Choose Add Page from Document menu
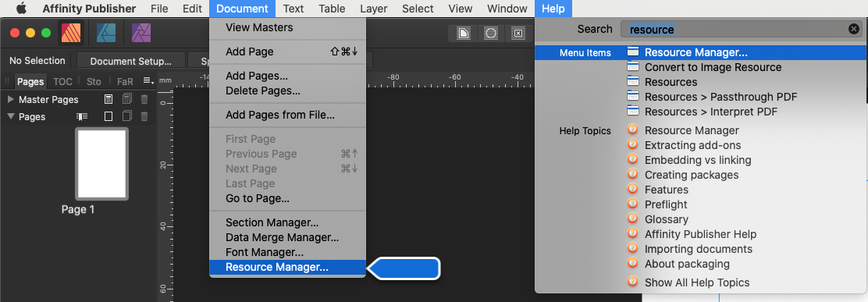The width and height of the screenshot is (868, 302). pyautogui.click(x=288, y=52)
